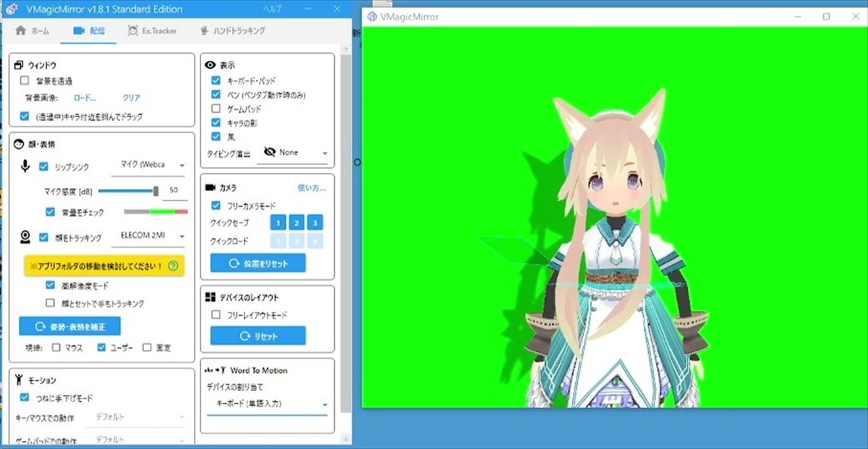Click the webcam icon beside 顔をトラッキング
The width and height of the screenshot is (868, 449).
click(24, 236)
